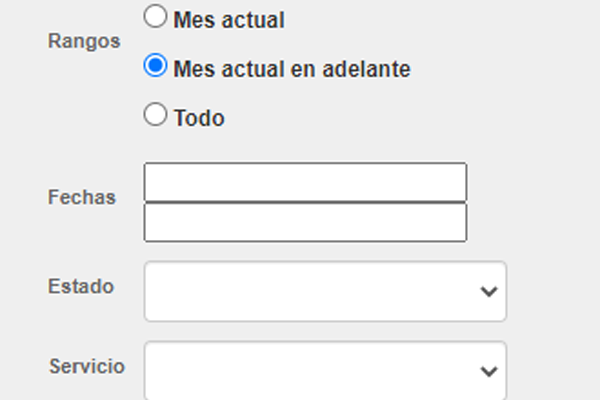Screen dimensions: 600x400
Task: Choose the "Todo" range radio option
Action: pyautogui.click(x=155, y=116)
